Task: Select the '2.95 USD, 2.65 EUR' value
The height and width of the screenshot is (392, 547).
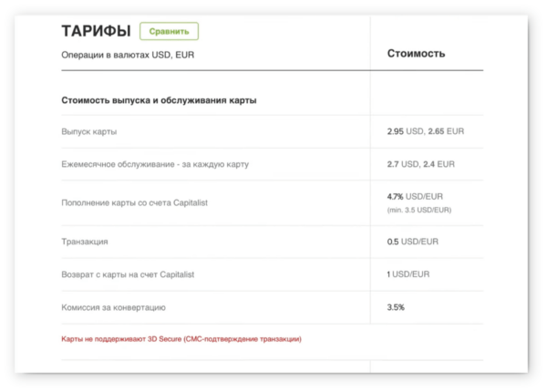Action: [x=426, y=131]
